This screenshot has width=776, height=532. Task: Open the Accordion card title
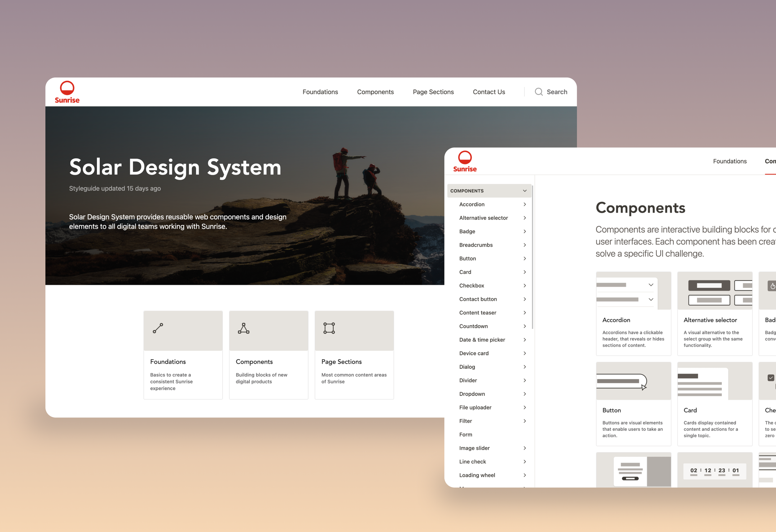tap(616, 320)
